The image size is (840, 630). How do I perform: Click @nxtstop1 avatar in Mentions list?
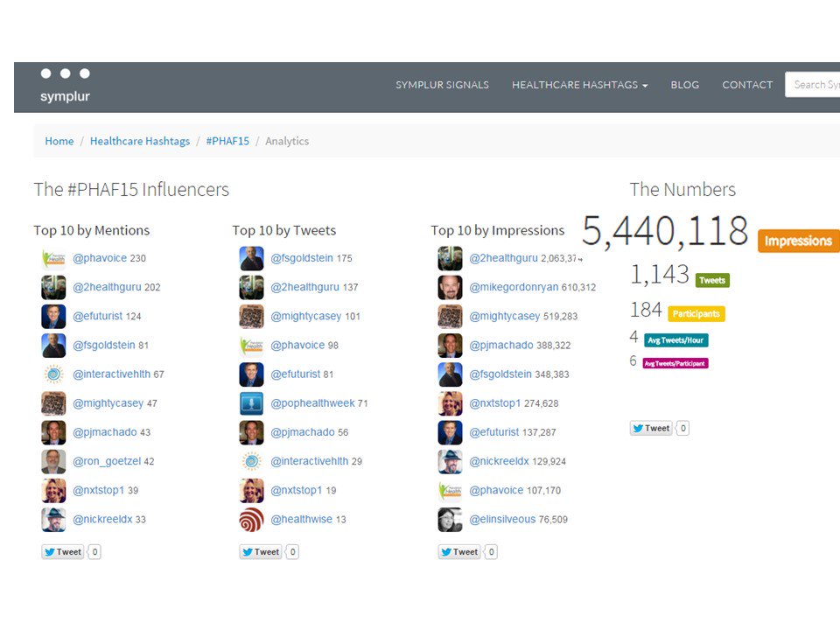click(53, 490)
